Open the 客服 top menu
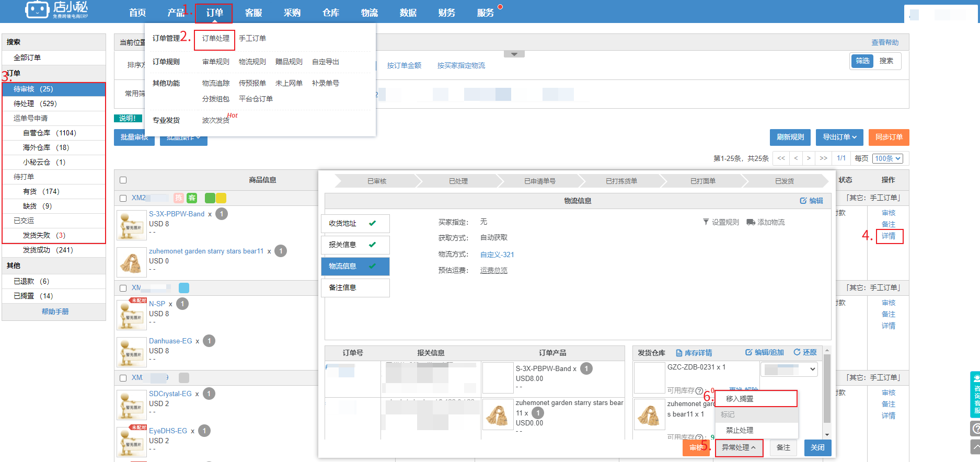 click(253, 13)
